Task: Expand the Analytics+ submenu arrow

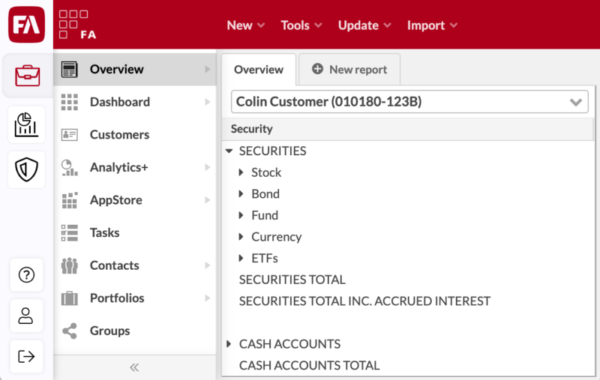Action: [207, 167]
